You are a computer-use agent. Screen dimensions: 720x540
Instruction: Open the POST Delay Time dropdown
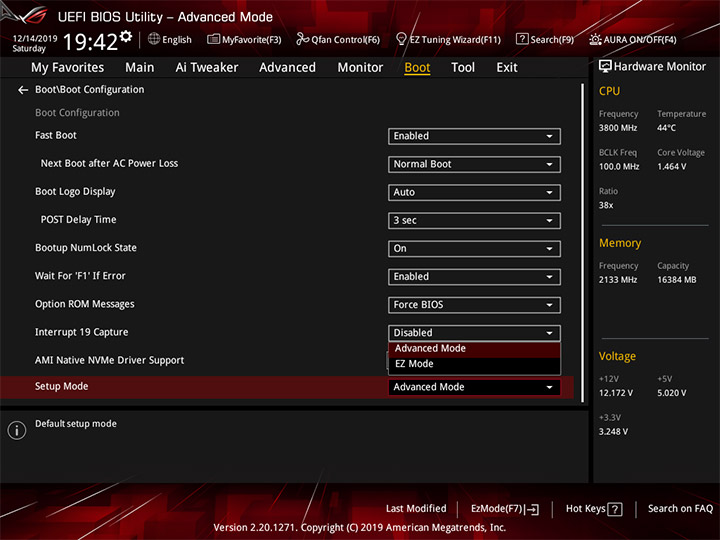(x=474, y=220)
